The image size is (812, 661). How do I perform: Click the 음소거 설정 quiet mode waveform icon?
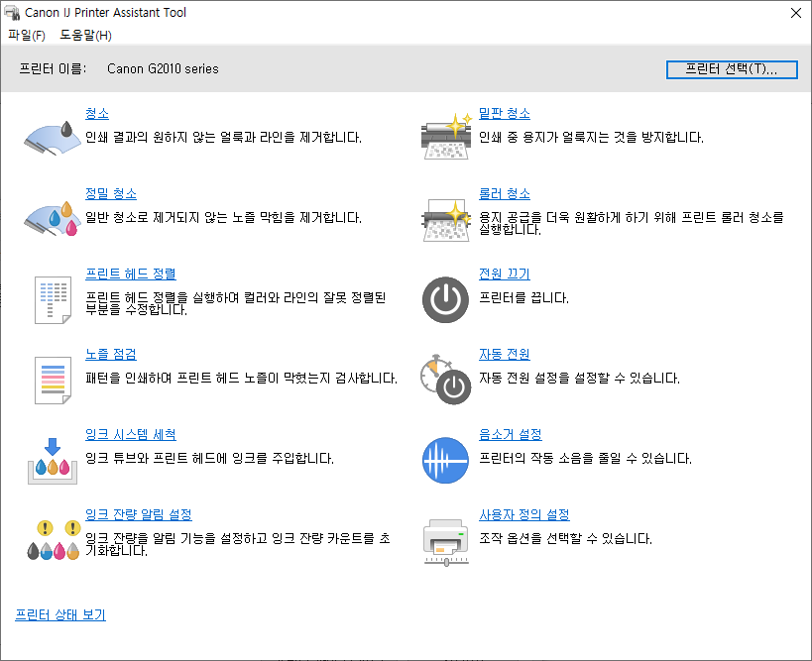click(x=445, y=460)
